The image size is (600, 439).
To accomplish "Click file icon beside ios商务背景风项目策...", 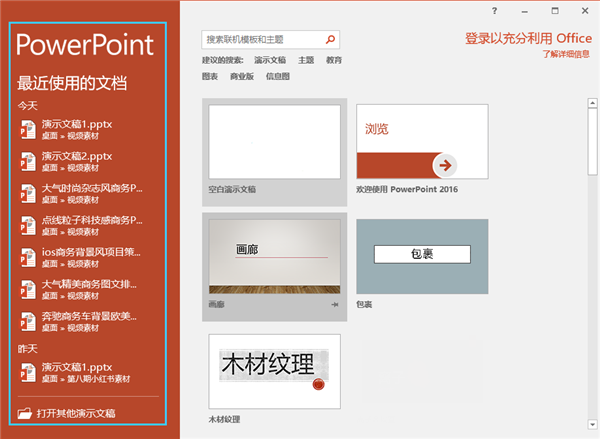I will coord(28,258).
